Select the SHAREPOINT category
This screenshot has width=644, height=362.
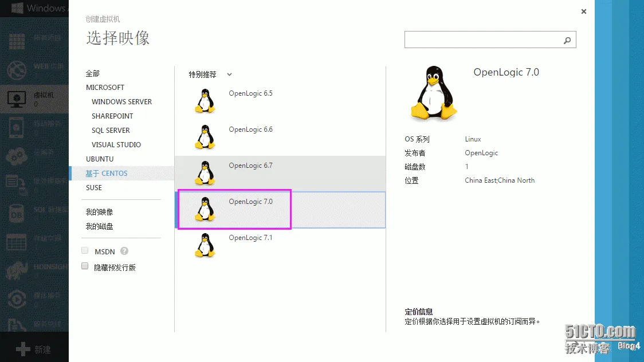pyautogui.click(x=112, y=116)
